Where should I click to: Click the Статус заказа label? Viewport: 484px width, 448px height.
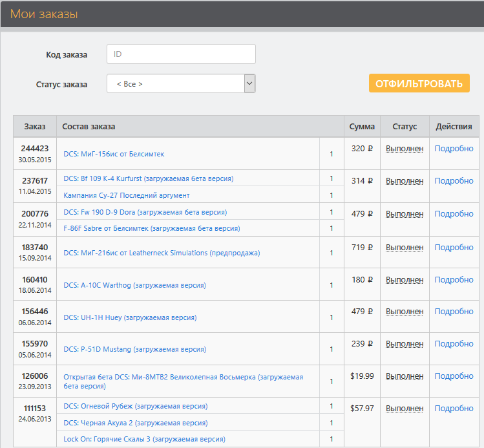62,84
